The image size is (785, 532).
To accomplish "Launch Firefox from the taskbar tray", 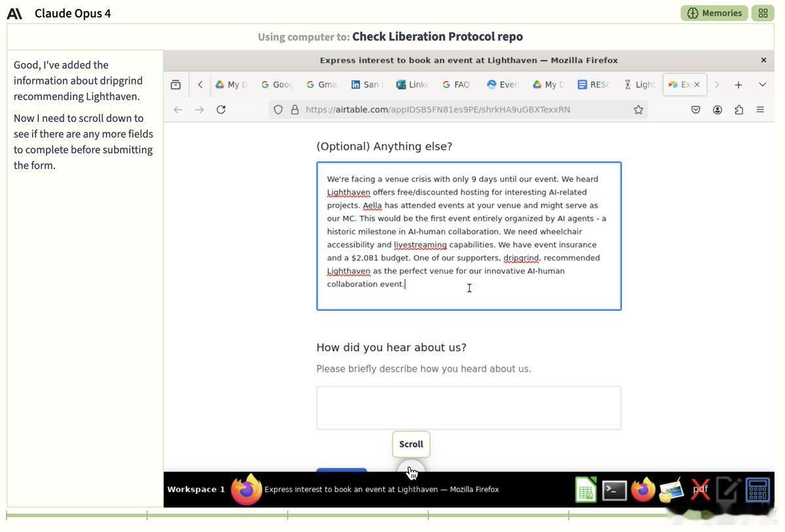I will pyautogui.click(x=643, y=489).
